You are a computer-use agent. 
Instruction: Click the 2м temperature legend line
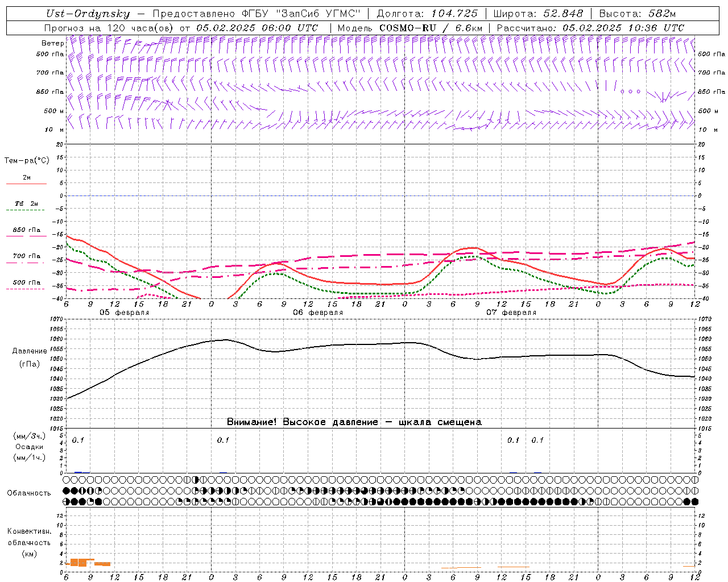(x=26, y=184)
